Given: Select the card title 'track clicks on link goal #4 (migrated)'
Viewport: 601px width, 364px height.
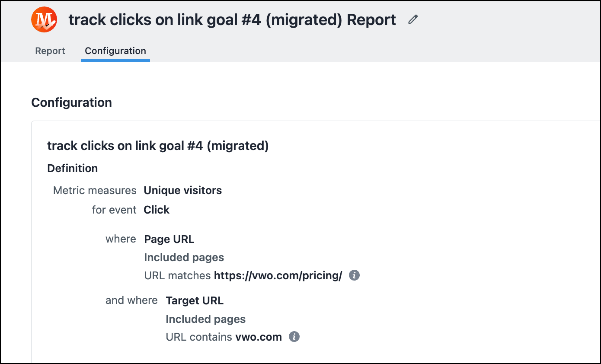Looking at the screenshot, I should pyautogui.click(x=158, y=146).
